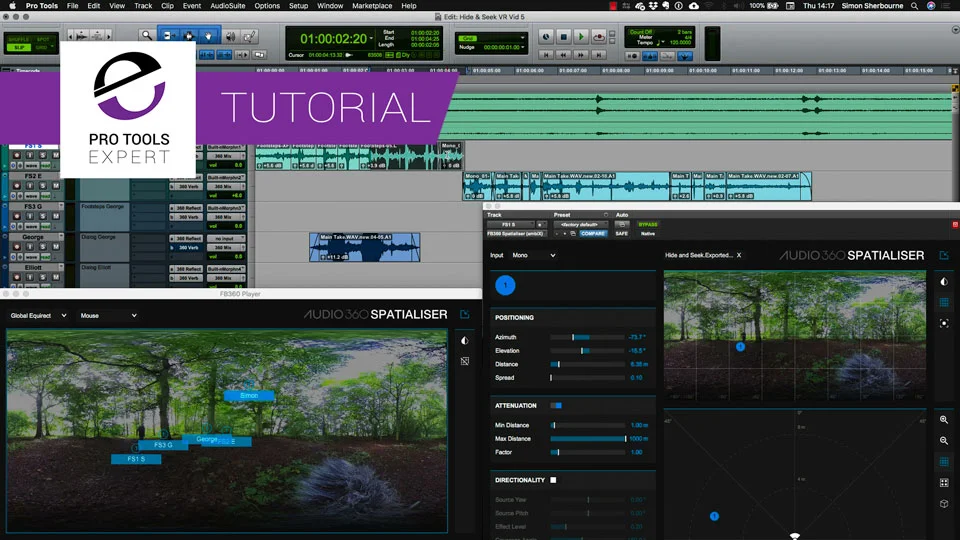960x540 pixels.
Task: Open the Setup menu
Action: pos(298,6)
